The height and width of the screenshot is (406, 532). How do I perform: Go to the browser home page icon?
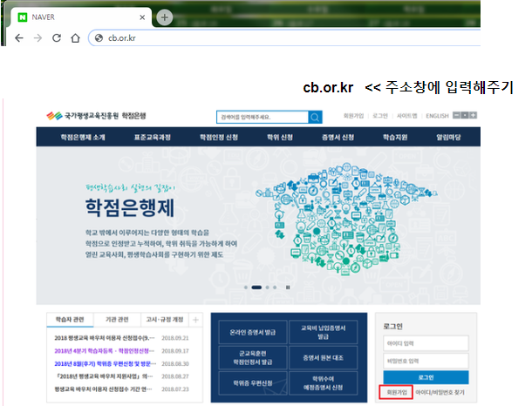coord(75,38)
